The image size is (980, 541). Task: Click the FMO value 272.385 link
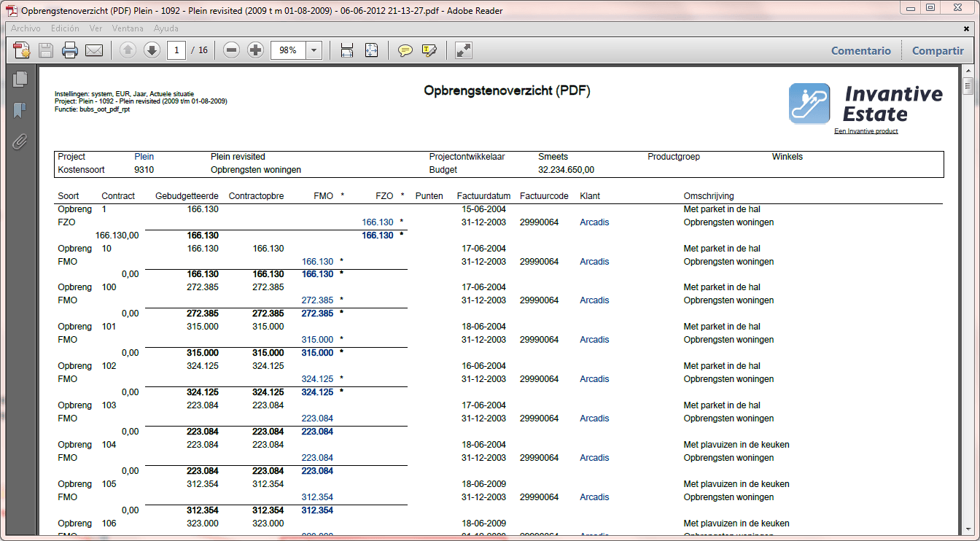point(317,300)
